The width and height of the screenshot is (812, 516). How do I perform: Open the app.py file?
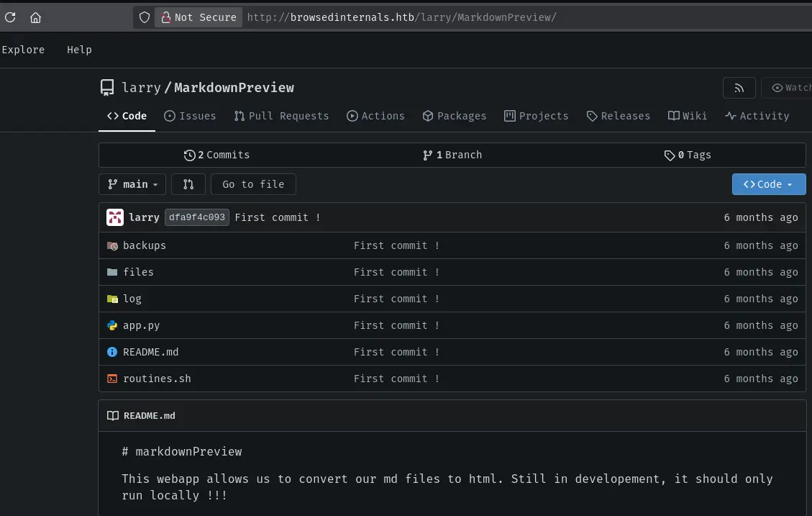tap(141, 325)
